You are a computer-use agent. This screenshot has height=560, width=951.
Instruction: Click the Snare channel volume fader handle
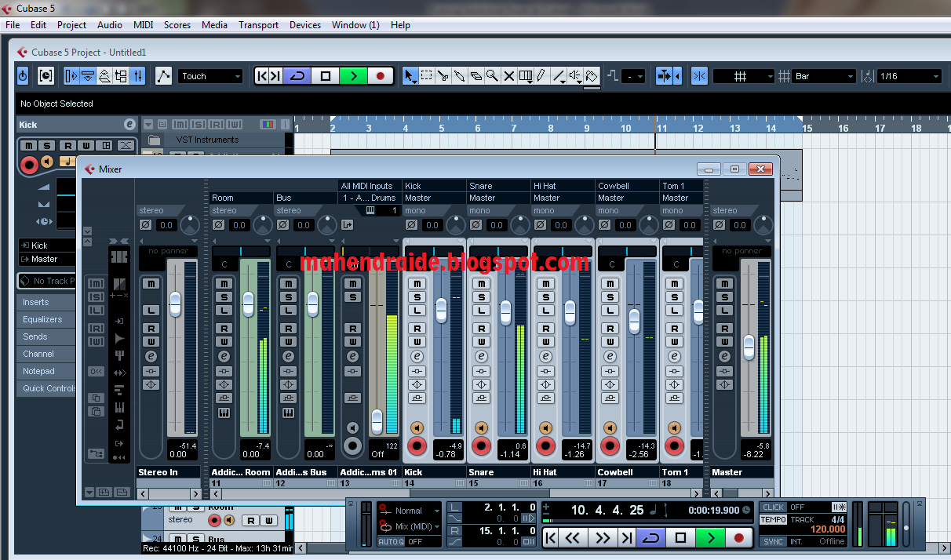(x=505, y=312)
